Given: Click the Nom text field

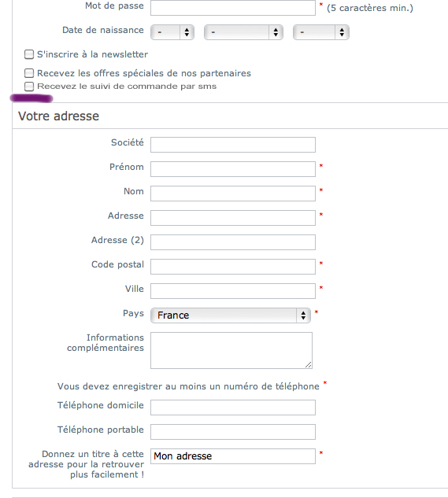Looking at the screenshot, I should [233, 194].
